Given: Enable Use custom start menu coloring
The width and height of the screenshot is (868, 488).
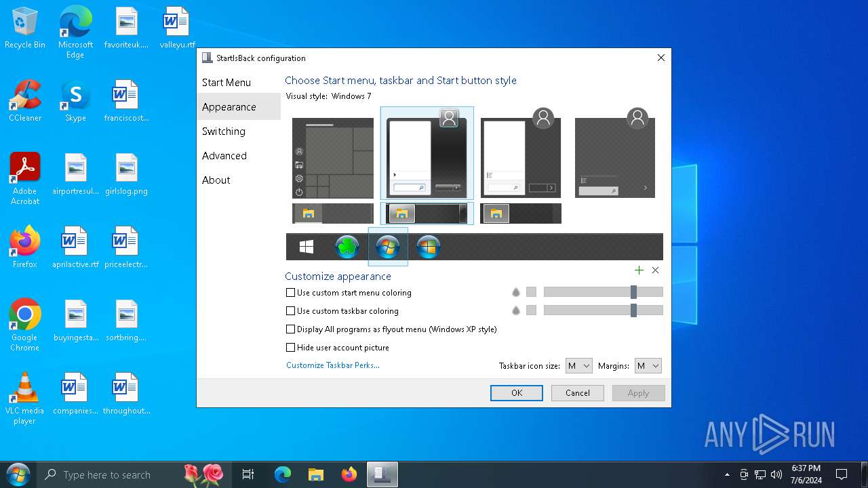Looking at the screenshot, I should pos(291,293).
